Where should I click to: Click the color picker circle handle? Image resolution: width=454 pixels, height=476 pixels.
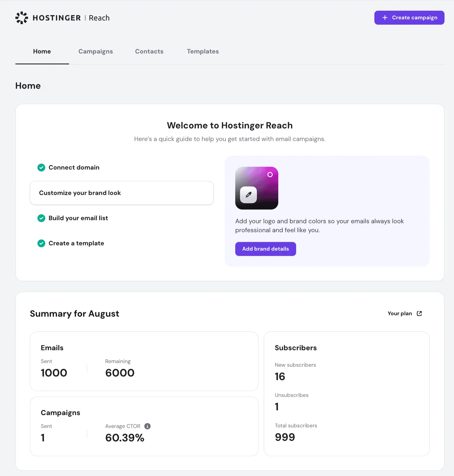click(x=270, y=175)
